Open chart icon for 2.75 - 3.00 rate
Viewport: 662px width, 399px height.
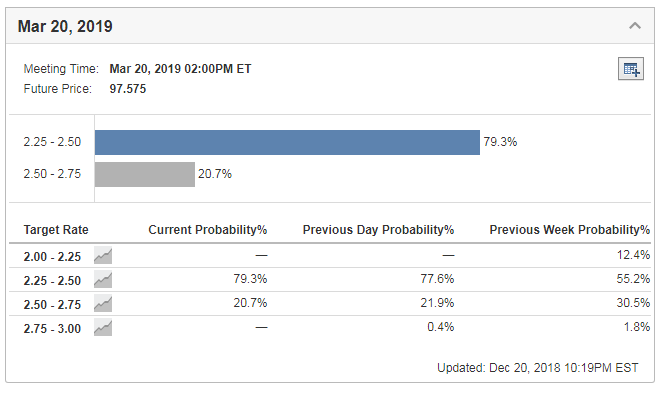[x=103, y=328]
